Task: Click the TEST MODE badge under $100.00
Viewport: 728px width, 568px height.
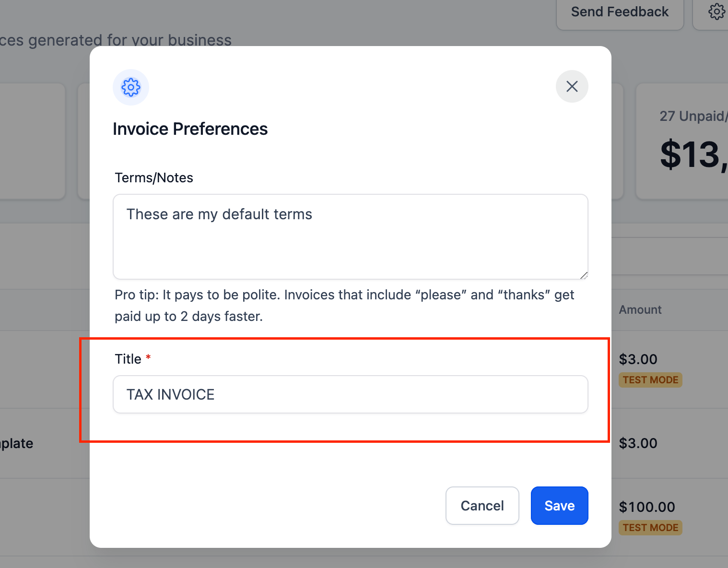Action: (650, 528)
